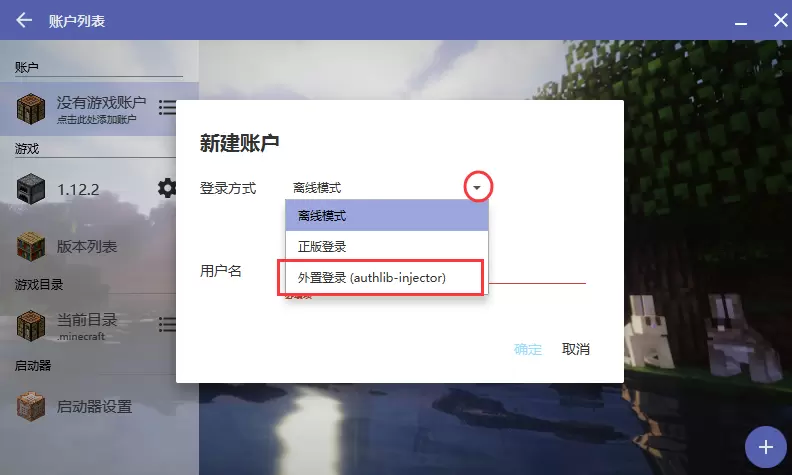Open 当前目录 .minecraft entry
792x475 pixels.
point(88,325)
